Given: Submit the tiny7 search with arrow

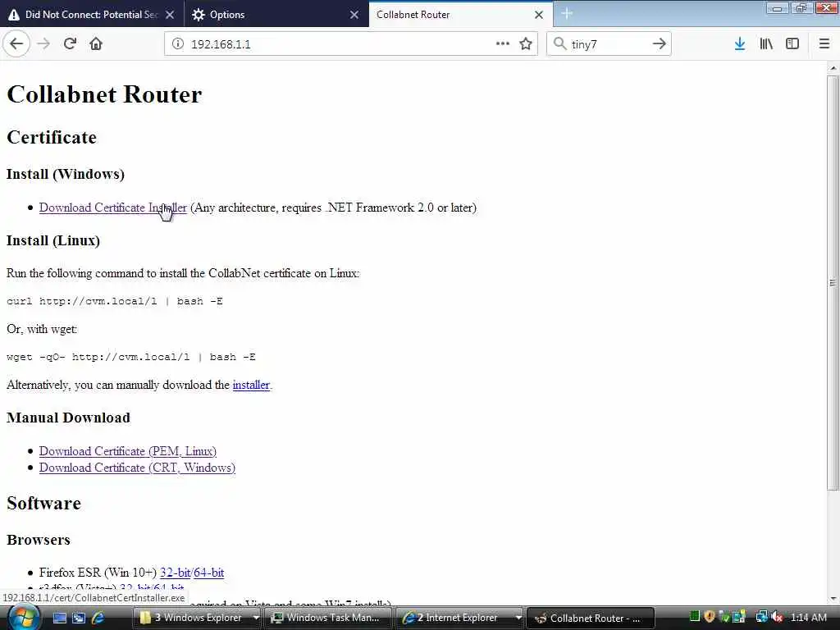Looking at the screenshot, I should (660, 44).
